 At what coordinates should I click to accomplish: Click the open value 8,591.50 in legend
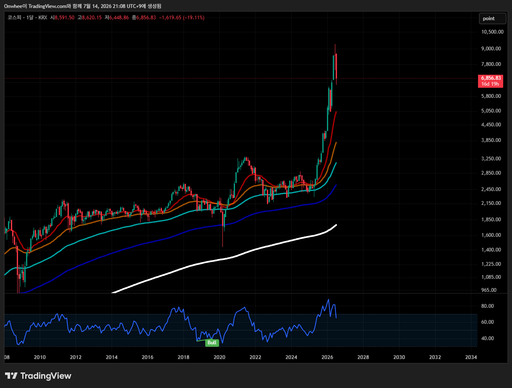64,17
